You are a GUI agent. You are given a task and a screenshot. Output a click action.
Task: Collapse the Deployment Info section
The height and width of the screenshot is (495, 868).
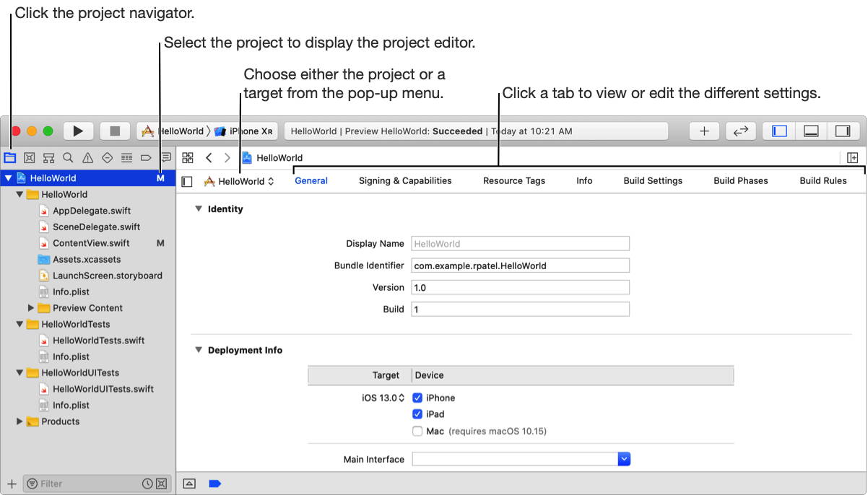[x=197, y=350]
